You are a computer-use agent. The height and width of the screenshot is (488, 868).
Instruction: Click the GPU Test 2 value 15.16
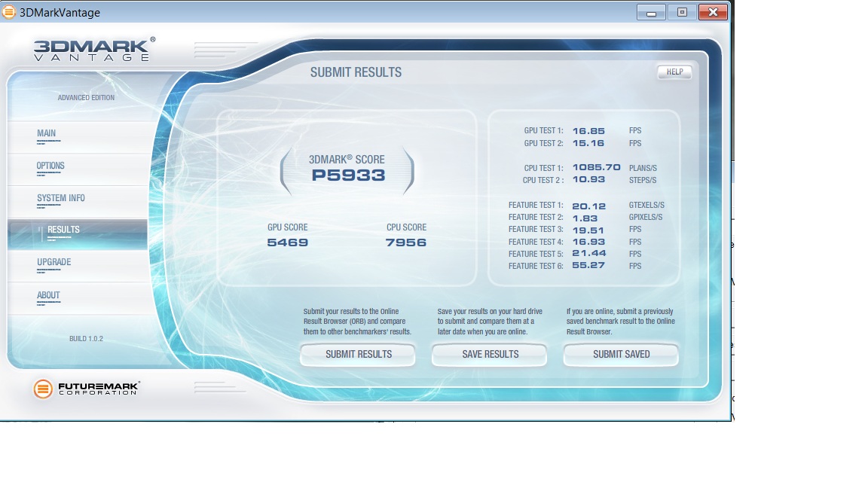point(588,143)
